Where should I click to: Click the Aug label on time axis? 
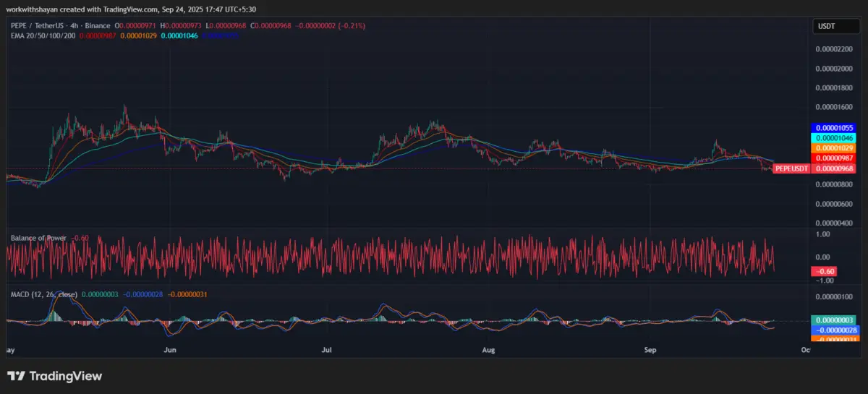(488, 349)
